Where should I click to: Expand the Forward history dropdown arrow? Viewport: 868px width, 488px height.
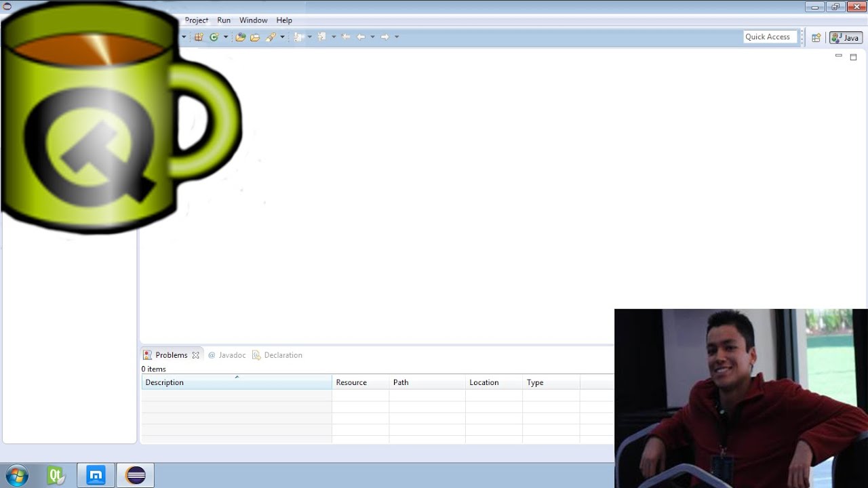[x=397, y=37]
